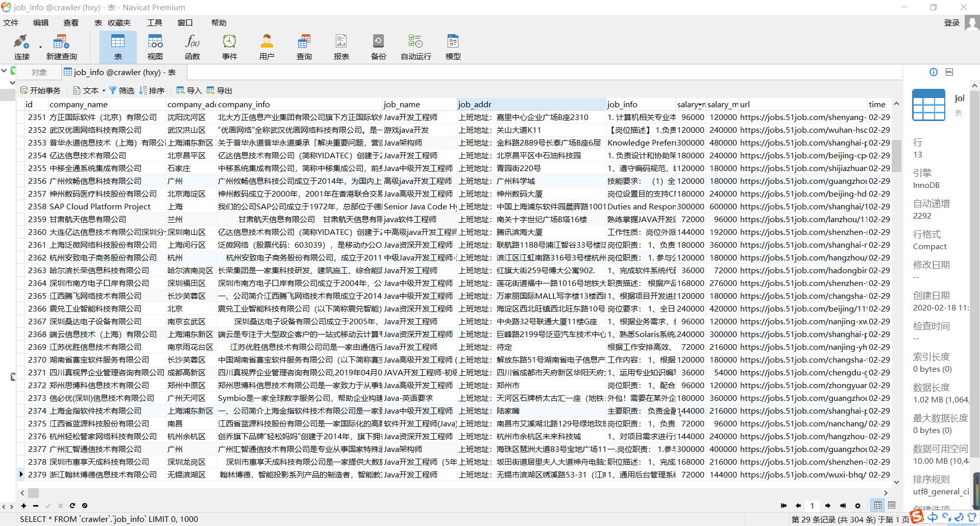
Task: Click the right info panel scroll-up arrow
Action: [x=974, y=85]
